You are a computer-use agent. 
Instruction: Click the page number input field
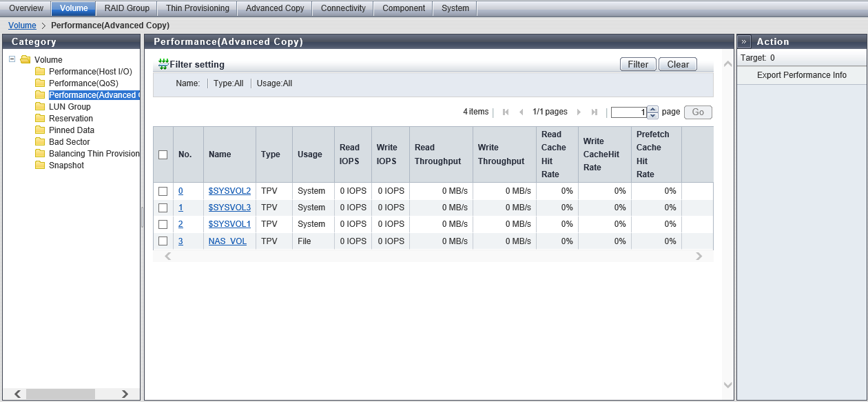point(628,112)
